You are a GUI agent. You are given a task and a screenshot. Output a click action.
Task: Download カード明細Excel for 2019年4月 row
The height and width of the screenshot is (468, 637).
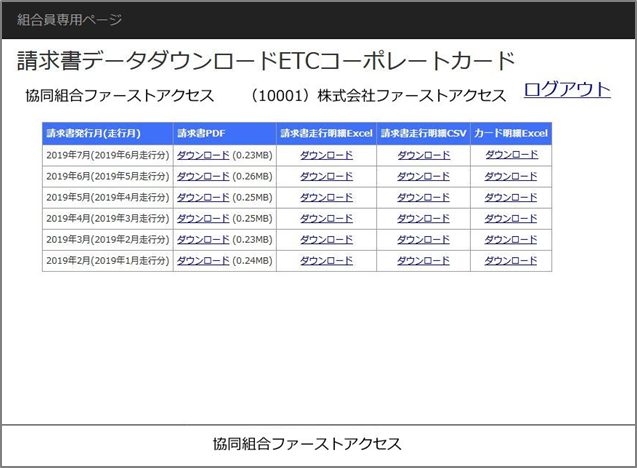coord(511,219)
